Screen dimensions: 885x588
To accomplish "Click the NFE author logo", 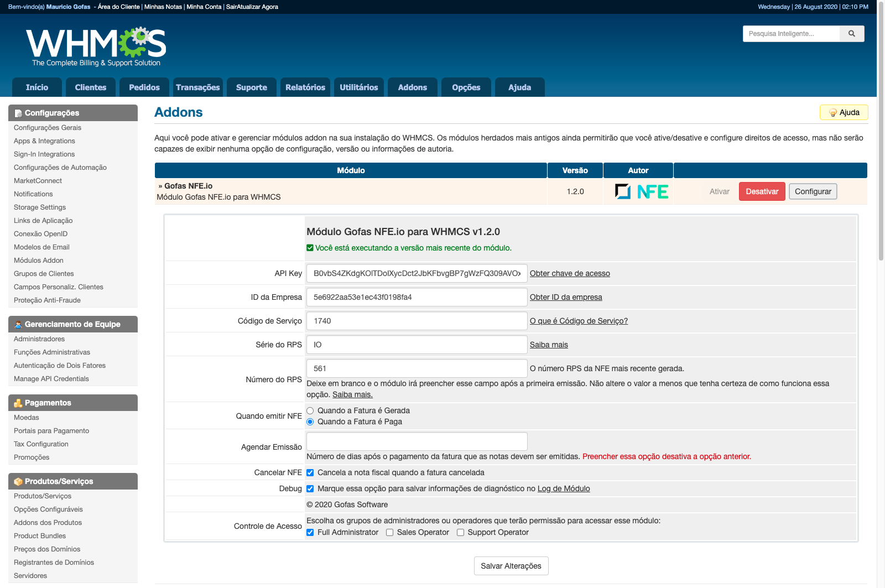I will [x=642, y=191].
